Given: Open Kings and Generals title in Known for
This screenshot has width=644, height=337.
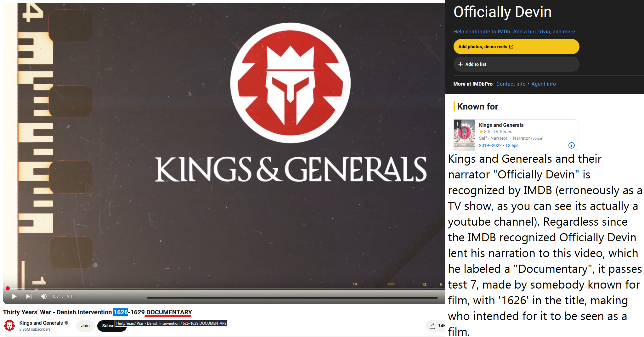Looking at the screenshot, I should pyautogui.click(x=501, y=125).
